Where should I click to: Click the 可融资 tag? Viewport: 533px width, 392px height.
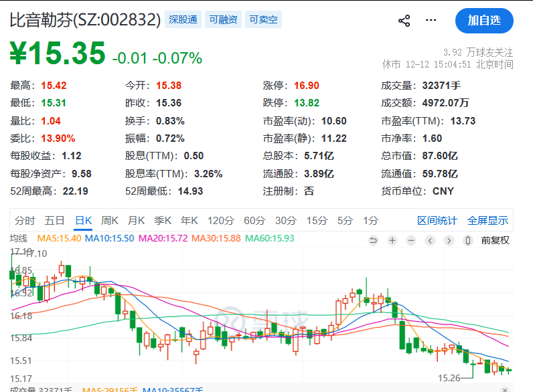pyautogui.click(x=223, y=19)
